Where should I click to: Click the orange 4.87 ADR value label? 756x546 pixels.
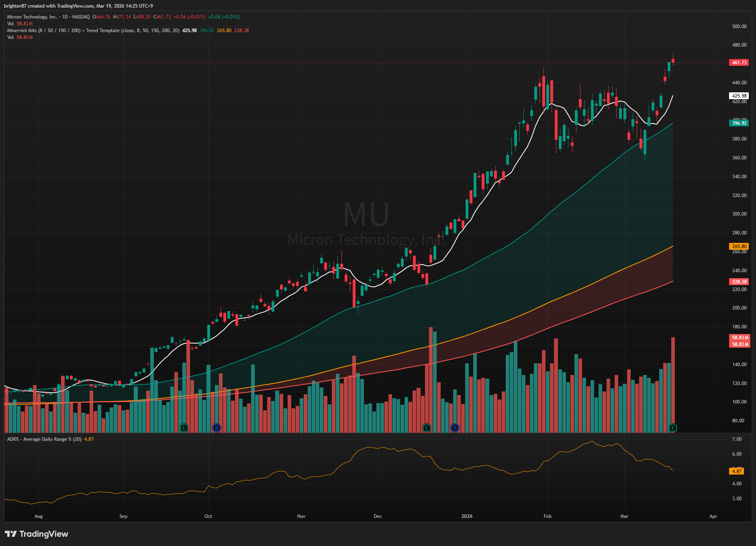[x=736, y=471]
